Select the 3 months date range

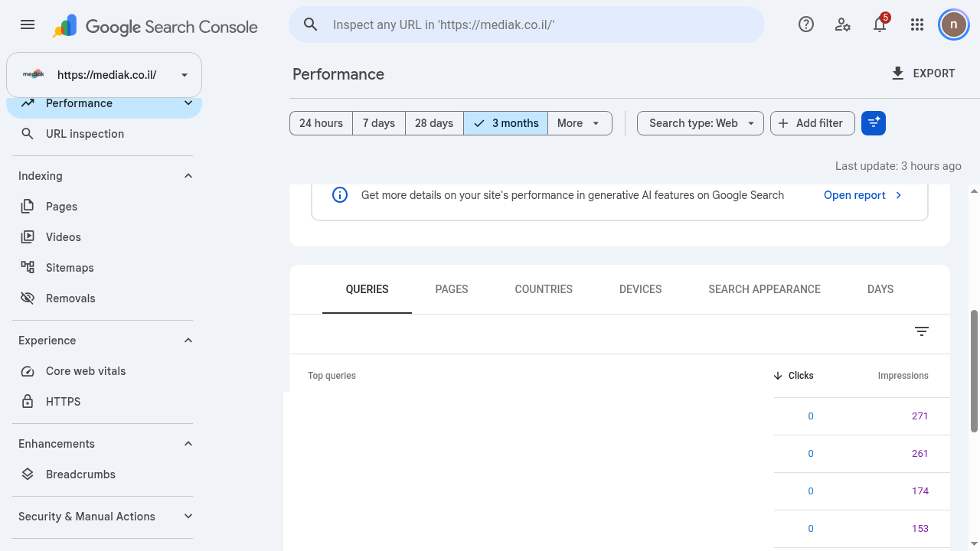(x=505, y=123)
